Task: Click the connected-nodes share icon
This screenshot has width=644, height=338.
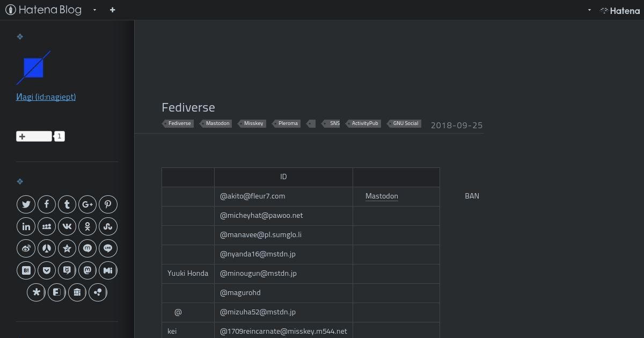Action: pyautogui.click(x=98, y=292)
